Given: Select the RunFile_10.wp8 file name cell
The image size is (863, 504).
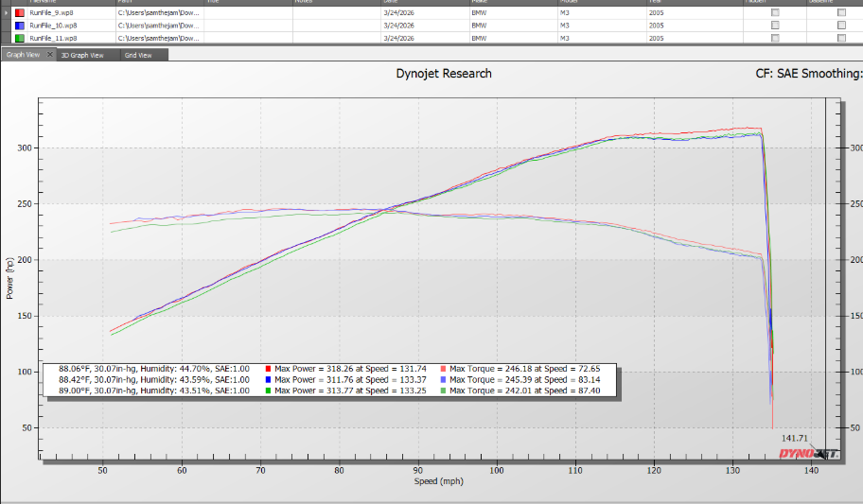Looking at the screenshot, I should tap(52, 26).
